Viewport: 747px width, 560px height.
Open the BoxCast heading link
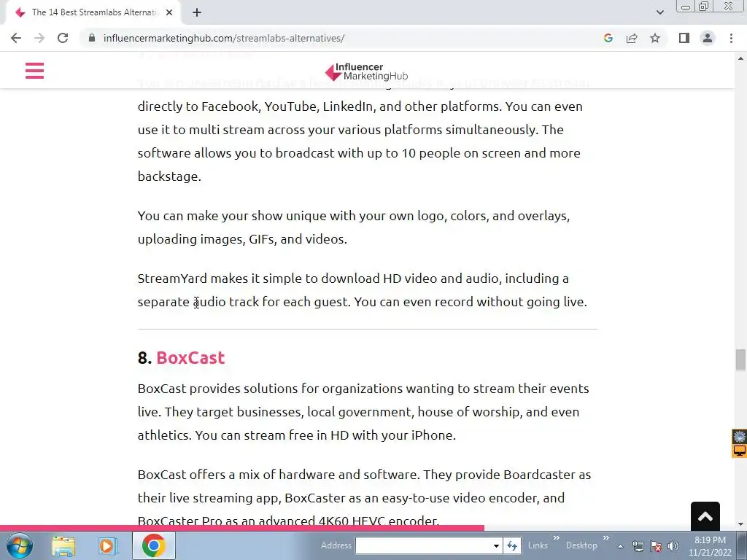click(190, 357)
